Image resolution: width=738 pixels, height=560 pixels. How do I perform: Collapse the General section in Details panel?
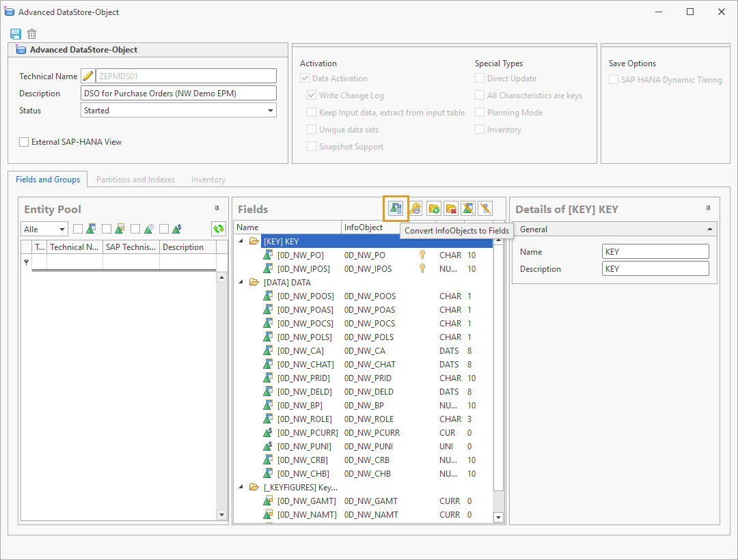click(x=710, y=229)
